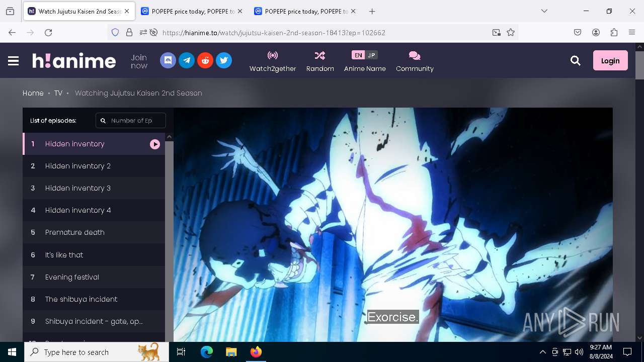Open Task View on taskbar

pos(181,352)
